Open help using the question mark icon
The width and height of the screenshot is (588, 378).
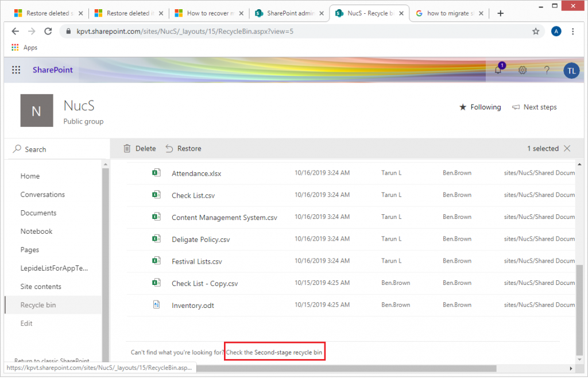[x=547, y=70]
